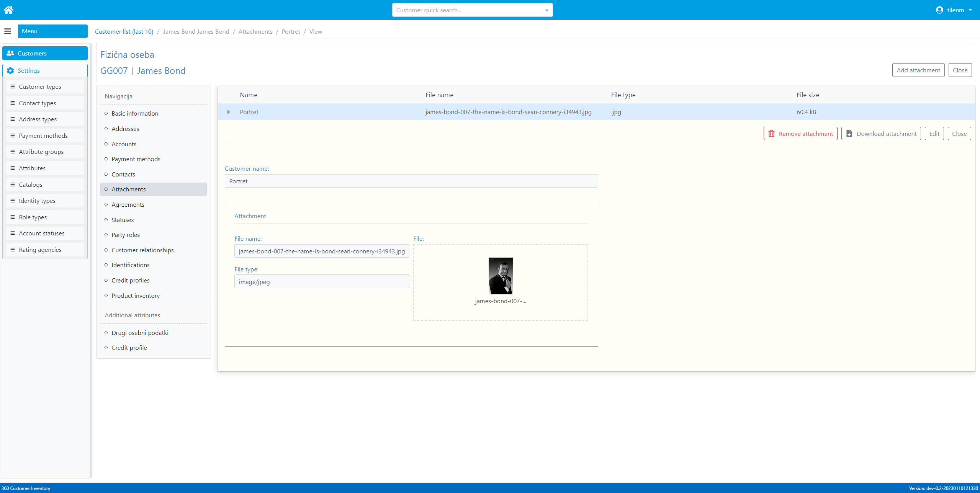Open the customer quick search dropdown

[x=547, y=10]
